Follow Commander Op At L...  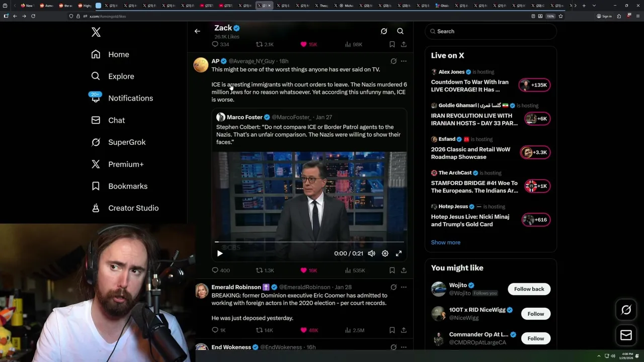[535, 338]
